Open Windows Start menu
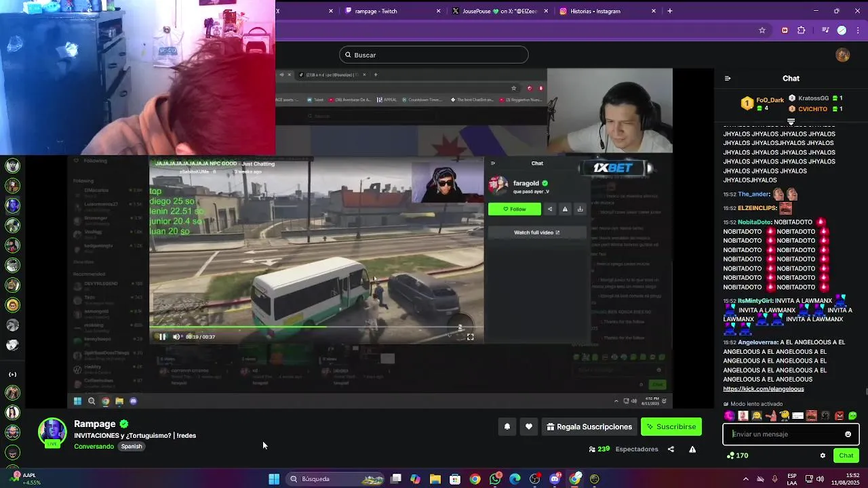Image resolution: width=868 pixels, height=488 pixels. tap(274, 479)
